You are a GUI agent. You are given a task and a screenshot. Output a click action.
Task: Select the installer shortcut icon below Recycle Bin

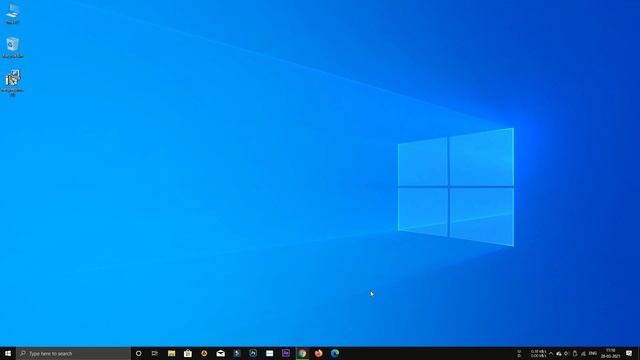tap(13, 83)
